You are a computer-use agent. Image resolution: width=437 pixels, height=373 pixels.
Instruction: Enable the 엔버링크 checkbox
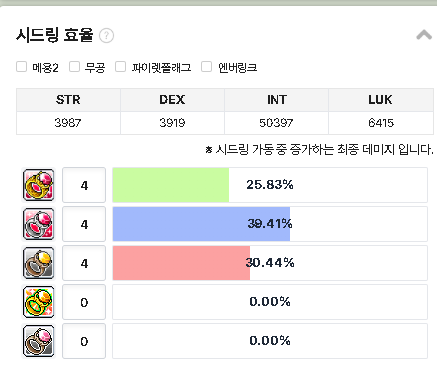tap(206, 67)
